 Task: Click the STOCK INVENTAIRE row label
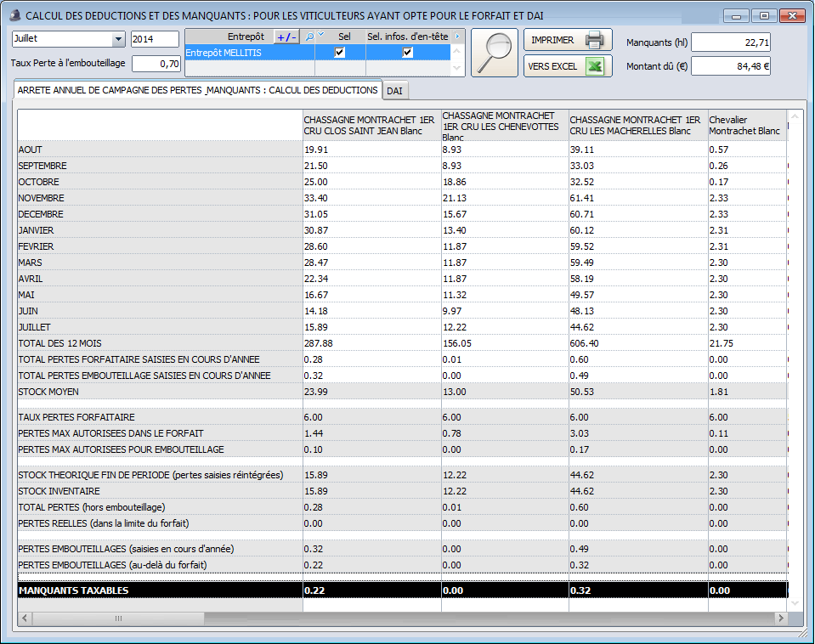pyautogui.click(x=59, y=491)
